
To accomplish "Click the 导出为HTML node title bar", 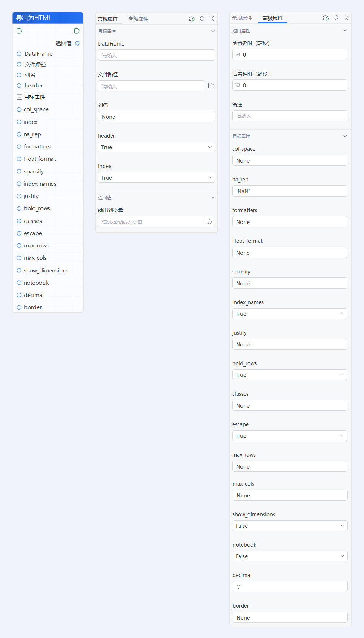I will click(48, 18).
